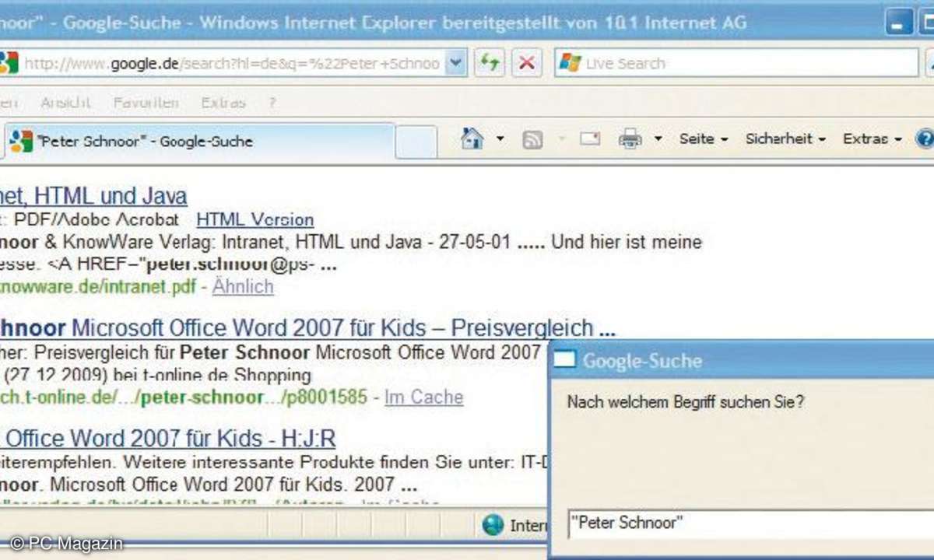Open the Word 2007 für Kids Preisvergleich result
The width and height of the screenshot is (934, 560).
pos(307,328)
